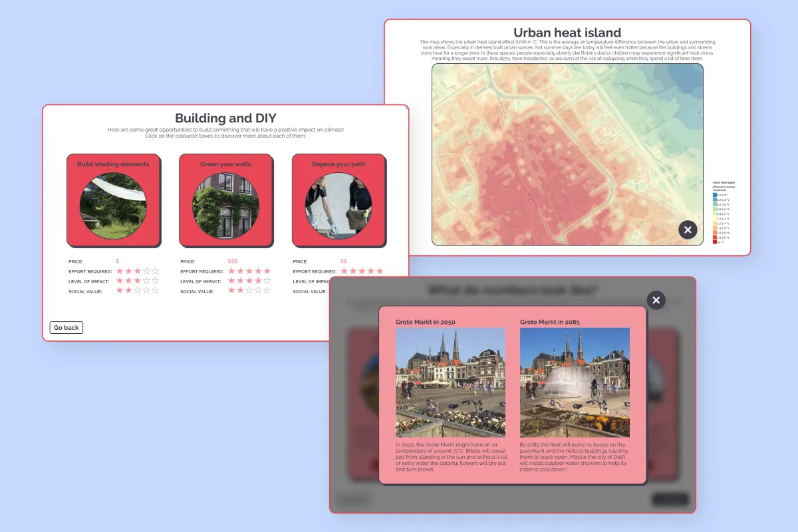The width and height of the screenshot is (798, 532).
Task: Click the circular photo inside Build shading elements
Action: [x=113, y=206]
